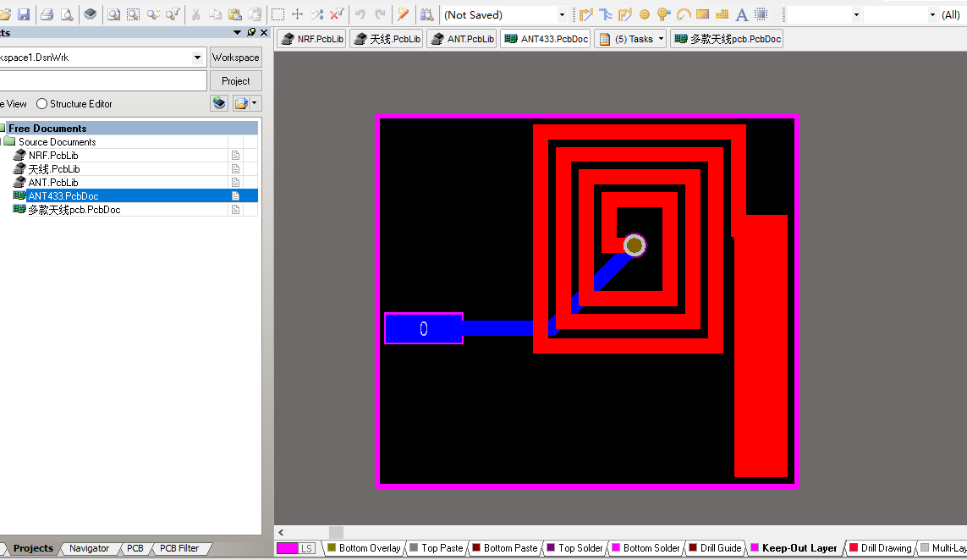Select the Place String text tool
This screenshot has width=967, height=560.
coord(742,14)
